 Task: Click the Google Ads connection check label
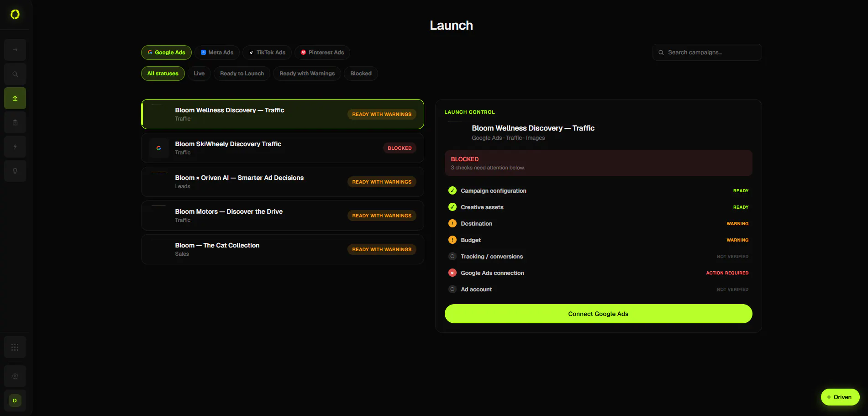coord(492,273)
